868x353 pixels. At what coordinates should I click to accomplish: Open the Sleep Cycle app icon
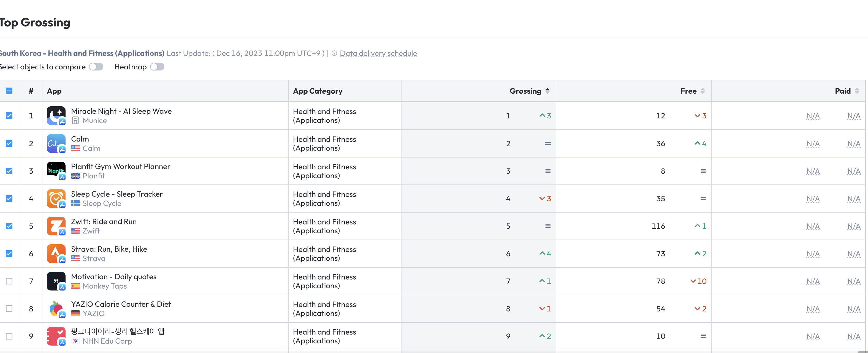tap(56, 199)
